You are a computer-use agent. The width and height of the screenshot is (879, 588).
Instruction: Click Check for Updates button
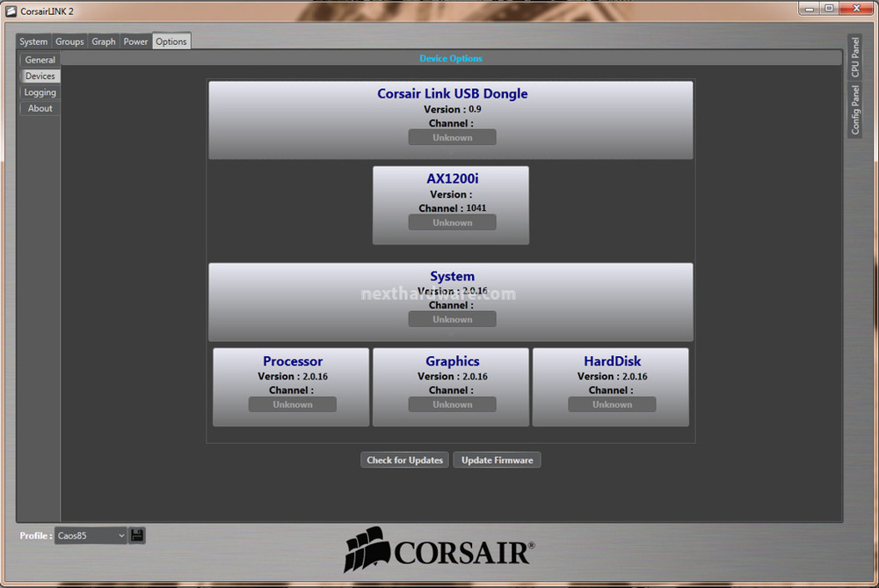pyautogui.click(x=404, y=460)
